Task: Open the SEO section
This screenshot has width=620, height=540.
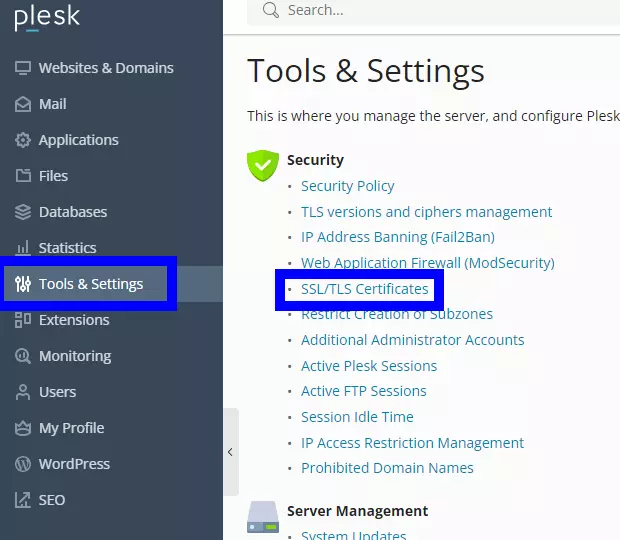Action: tap(52, 500)
